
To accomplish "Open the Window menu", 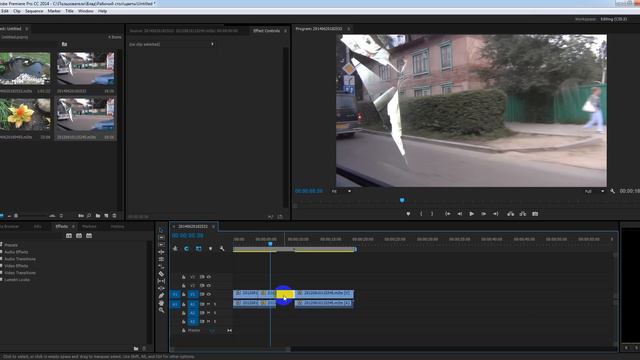I will [x=85, y=11].
